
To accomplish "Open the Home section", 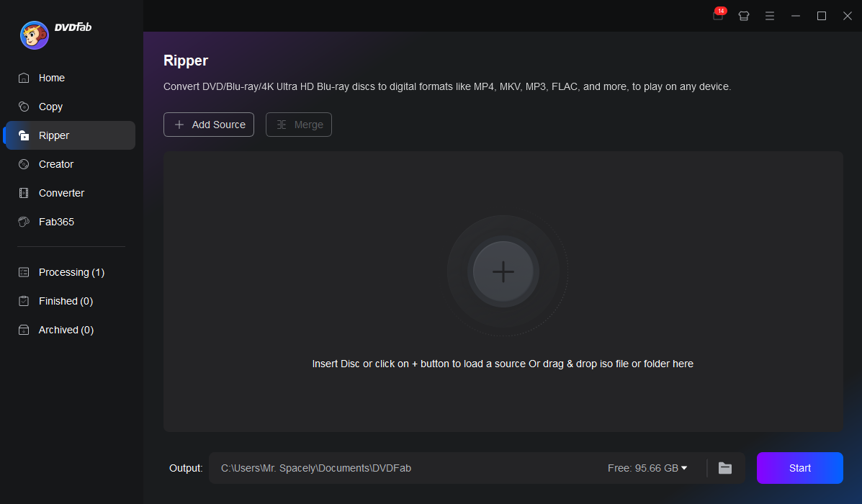I will point(71,78).
